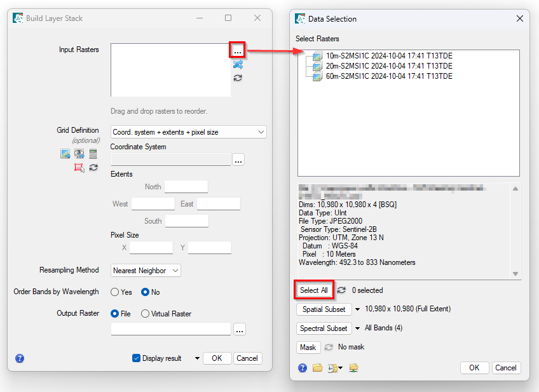Click the shuffle icon beside Input Rasters

(x=238, y=64)
